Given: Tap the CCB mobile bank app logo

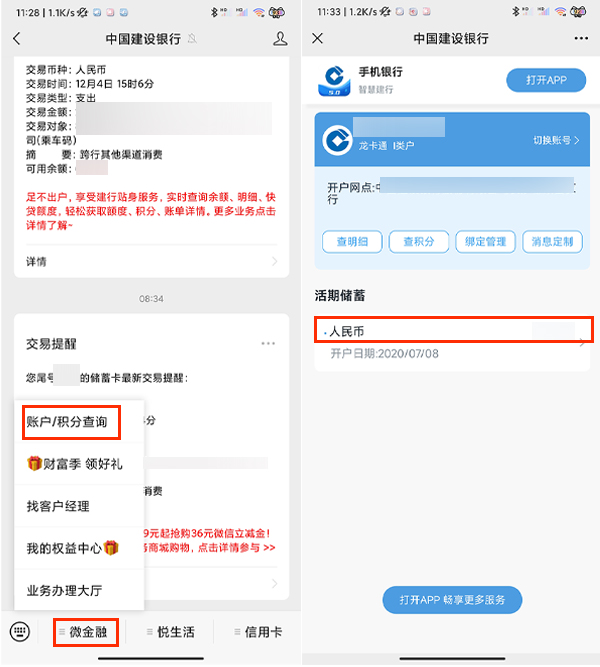Looking at the screenshot, I should pyautogui.click(x=334, y=80).
